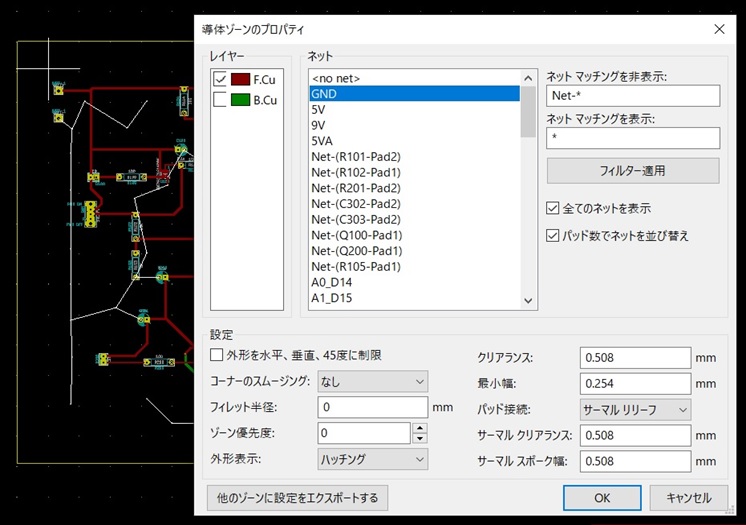Open the 外形表示 dropdown
This screenshot has width=746, height=525.
click(x=372, y=460)
